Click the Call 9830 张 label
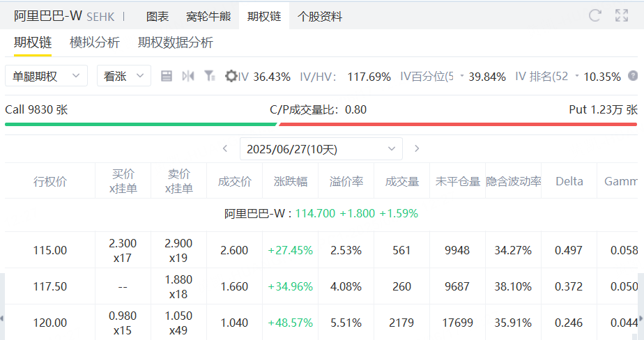Image resolution: width=644 pixels, height=340 pixels. click(36, 109)
